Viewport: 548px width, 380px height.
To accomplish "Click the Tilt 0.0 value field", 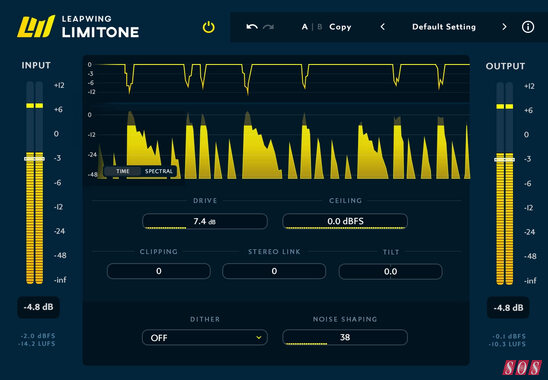I will 390,272.
